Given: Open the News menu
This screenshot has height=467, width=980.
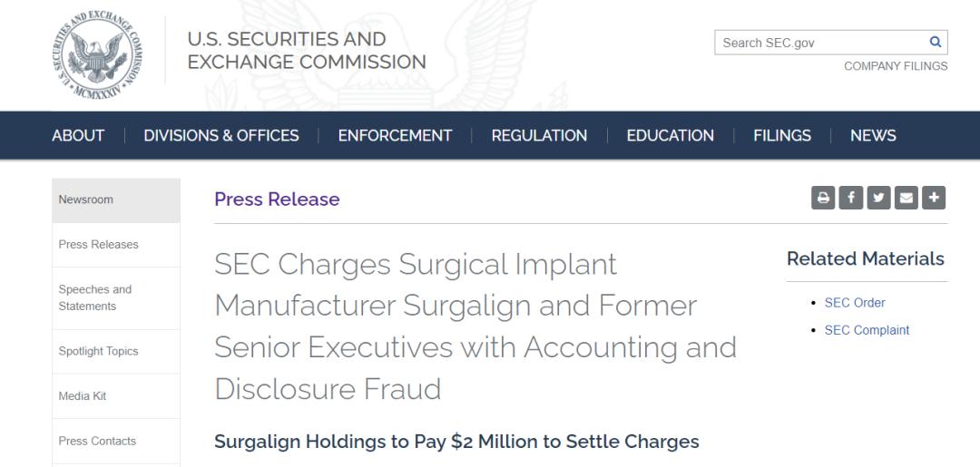Looking at the screenshot, I should click(x=873, y=136).
